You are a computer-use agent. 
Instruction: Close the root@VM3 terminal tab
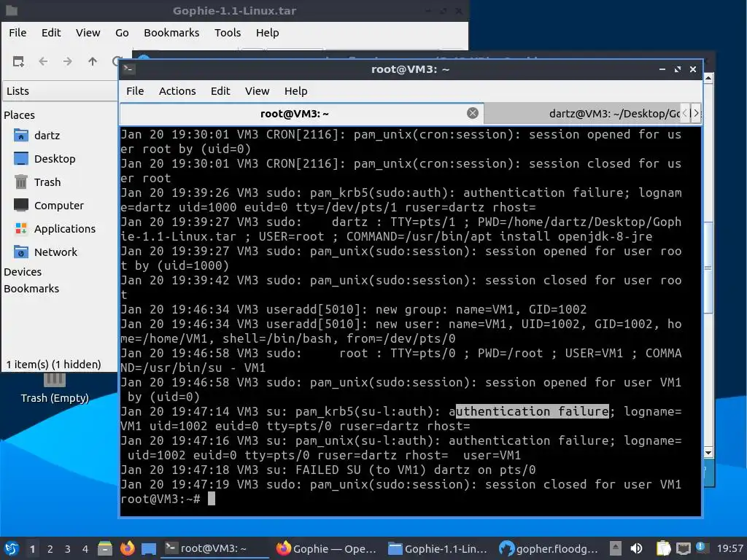[x=473, y=113]
